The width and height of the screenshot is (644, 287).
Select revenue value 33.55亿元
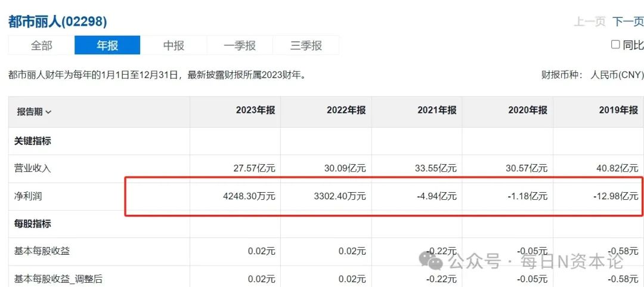click(435, 168)
